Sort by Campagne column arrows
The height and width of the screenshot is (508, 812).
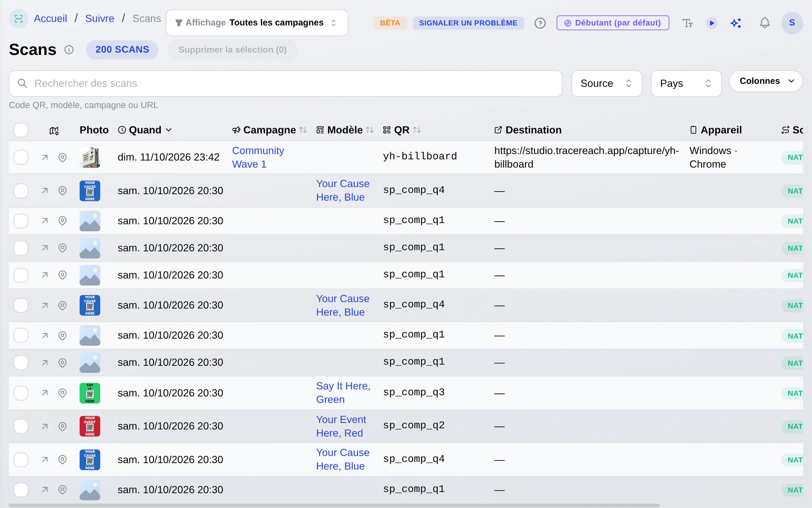point(303,130)
